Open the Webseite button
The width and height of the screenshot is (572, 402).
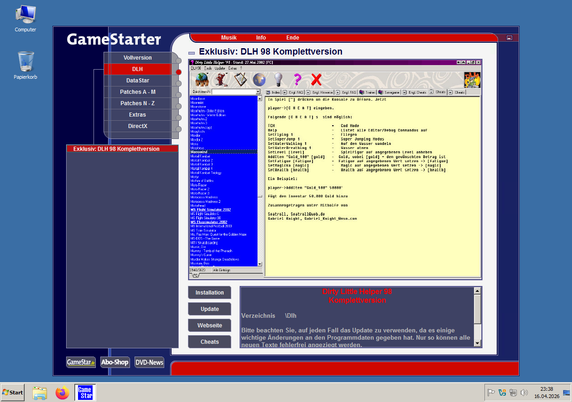[x=209, y=325]
